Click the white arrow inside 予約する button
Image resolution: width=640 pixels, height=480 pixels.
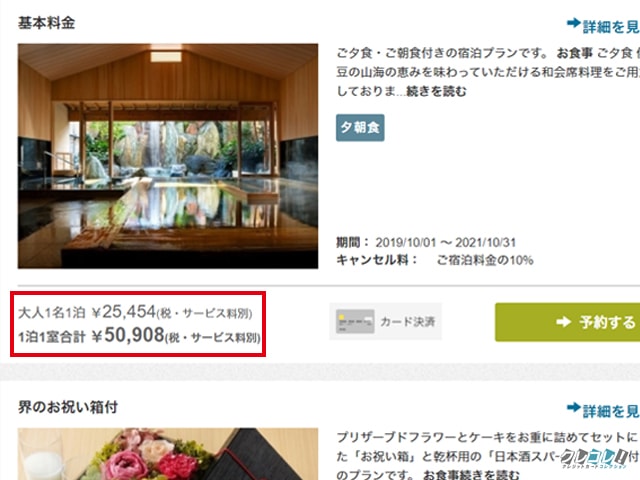pos(564,322)
